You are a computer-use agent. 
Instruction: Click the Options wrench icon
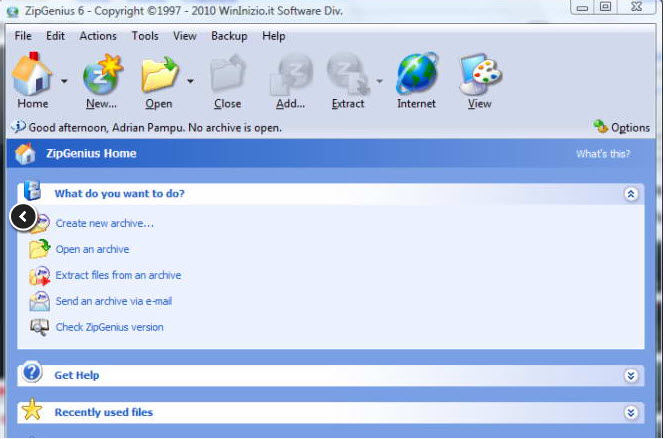coord(601,126)
